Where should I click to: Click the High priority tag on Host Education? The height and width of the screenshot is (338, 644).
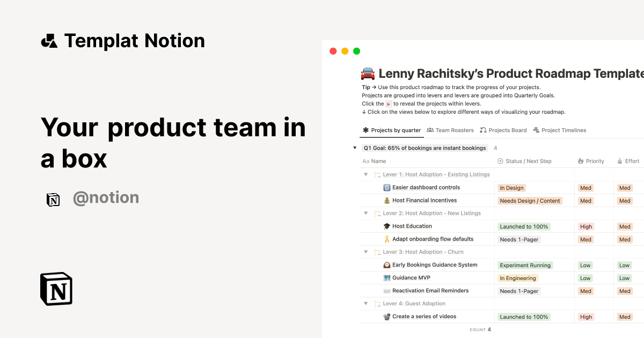586,226
